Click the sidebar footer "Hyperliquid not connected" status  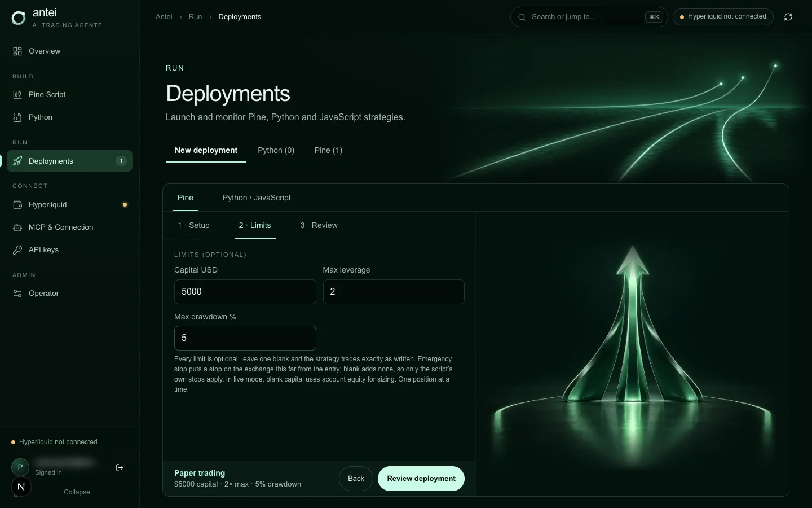pos(54,442)
